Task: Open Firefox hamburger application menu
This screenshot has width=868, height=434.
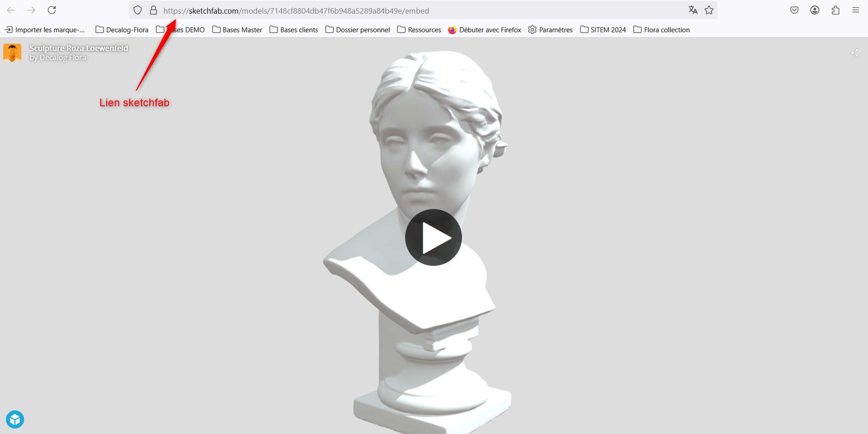Action: pos(856,10)
